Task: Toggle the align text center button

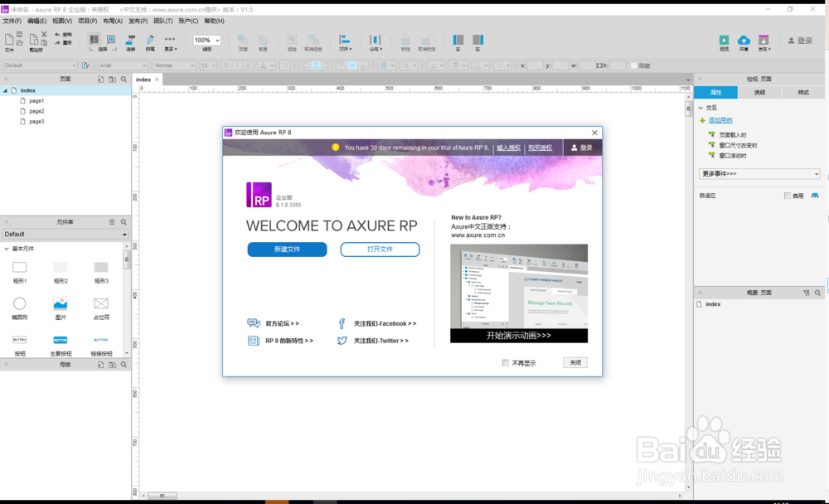Action: pyautogui.click(x=316, y=65)
